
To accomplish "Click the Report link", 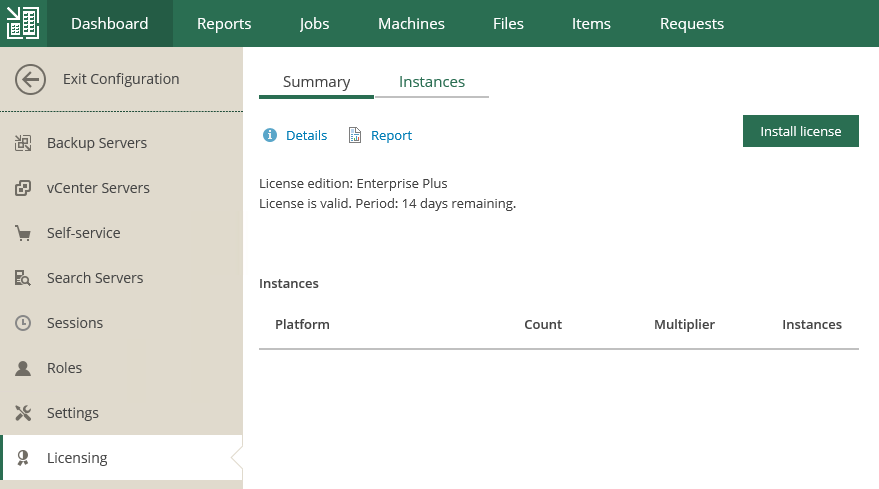I will point(391,135).
